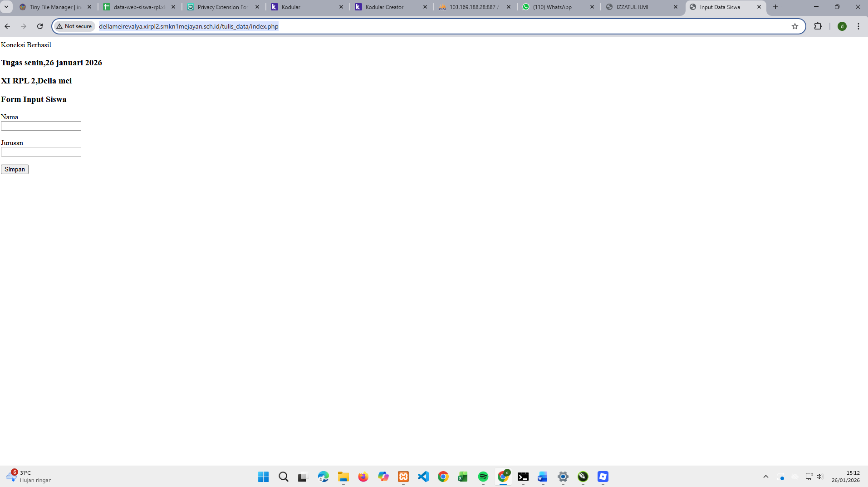Close the IZZATUL ILMI tab
The image size is (868, 487).
[x=675, y=7]
